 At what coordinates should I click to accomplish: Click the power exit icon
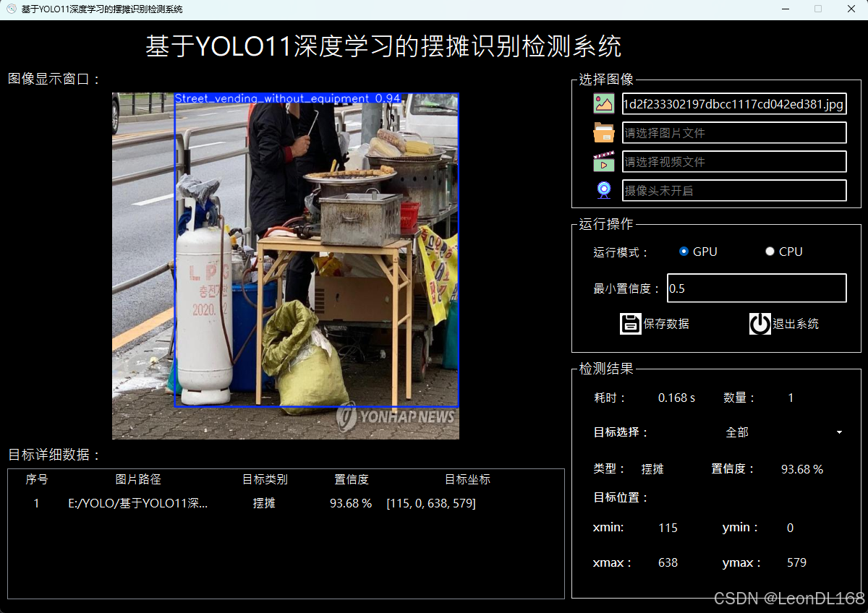point(760,324)
